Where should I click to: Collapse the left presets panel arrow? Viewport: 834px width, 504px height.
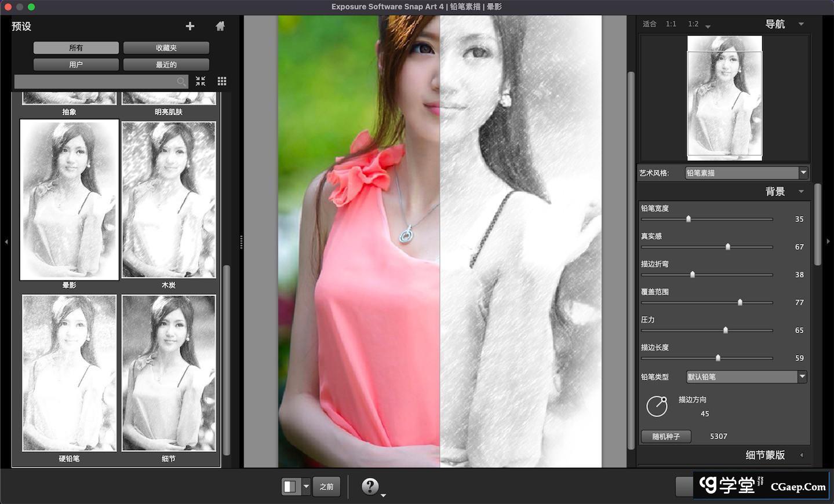tap(6, 242)
